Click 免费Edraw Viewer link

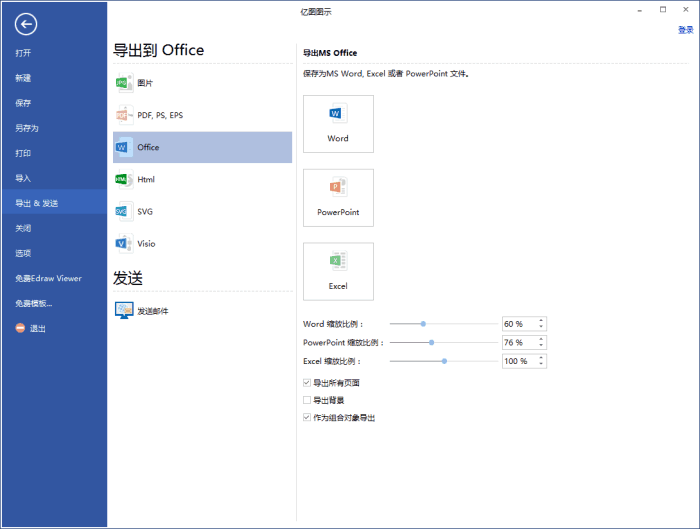(x=48, y=278)
